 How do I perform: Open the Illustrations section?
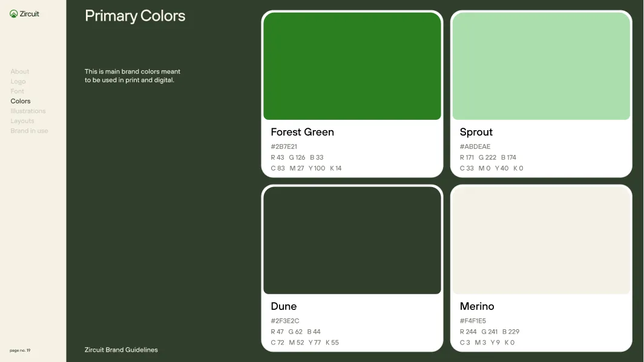coord(28,111)
